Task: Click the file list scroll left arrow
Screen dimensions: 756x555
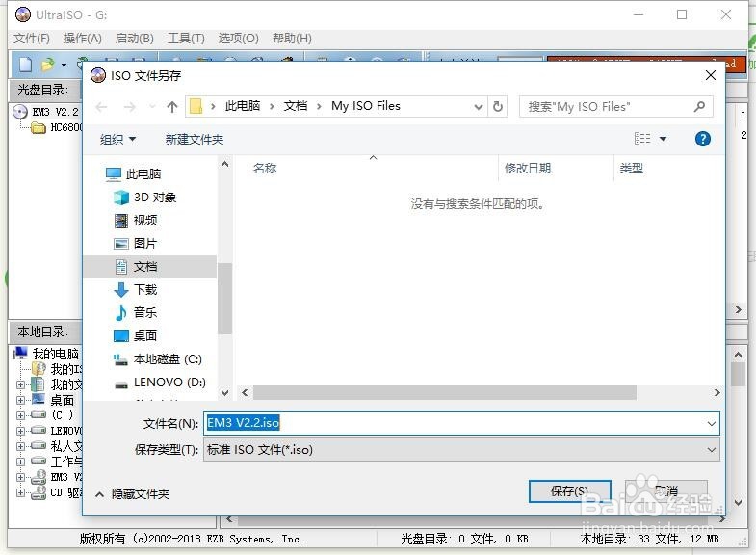Action: click(245, 392)
